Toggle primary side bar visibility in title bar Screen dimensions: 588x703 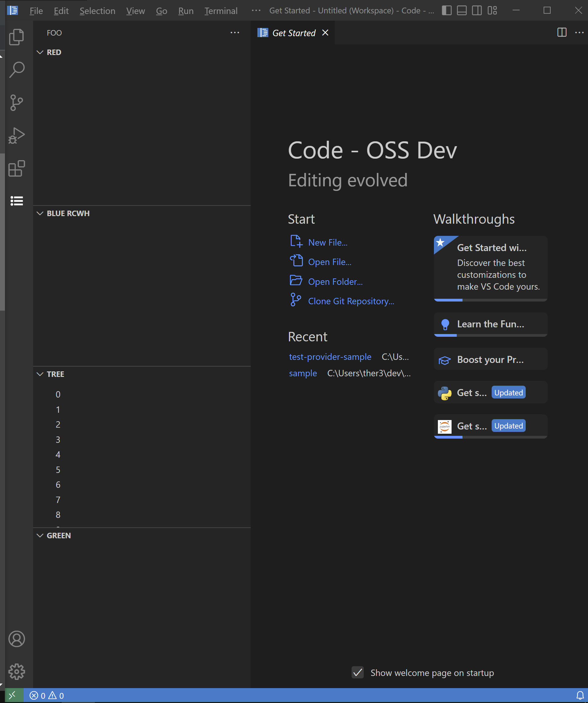pos(446,10)
